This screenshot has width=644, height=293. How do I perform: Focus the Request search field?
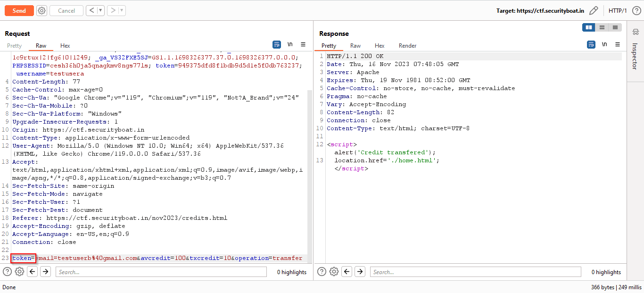point(161,272)
